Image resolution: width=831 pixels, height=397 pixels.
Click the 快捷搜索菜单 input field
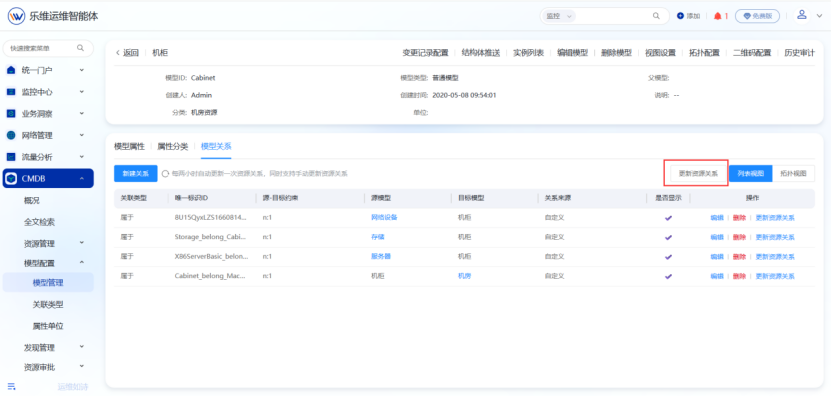click(48, 48)
